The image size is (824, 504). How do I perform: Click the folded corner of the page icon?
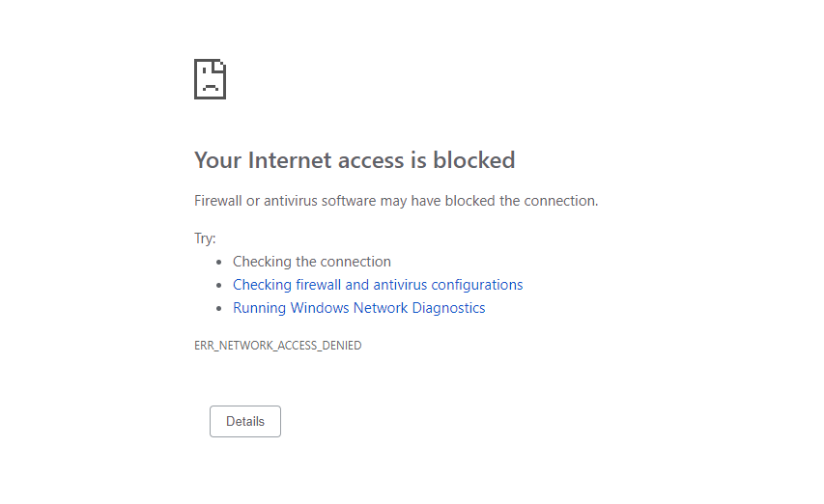219,66
